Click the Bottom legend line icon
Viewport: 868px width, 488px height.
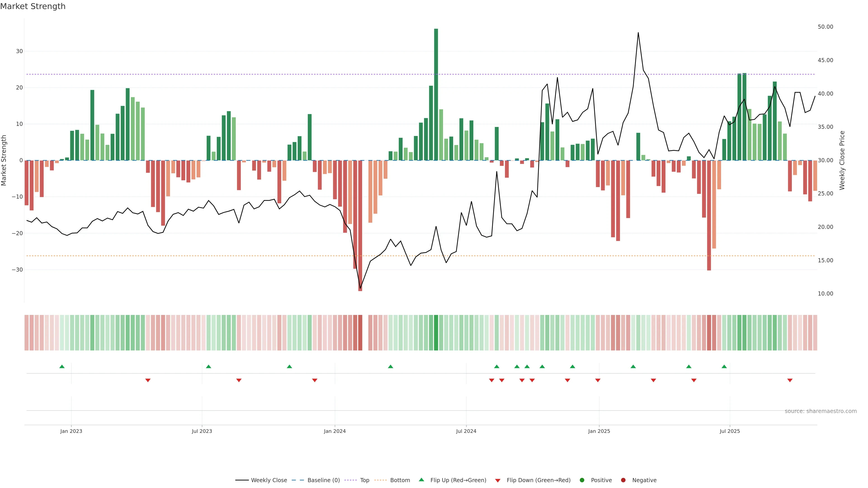pyautogui.click(x=380, y=480)
